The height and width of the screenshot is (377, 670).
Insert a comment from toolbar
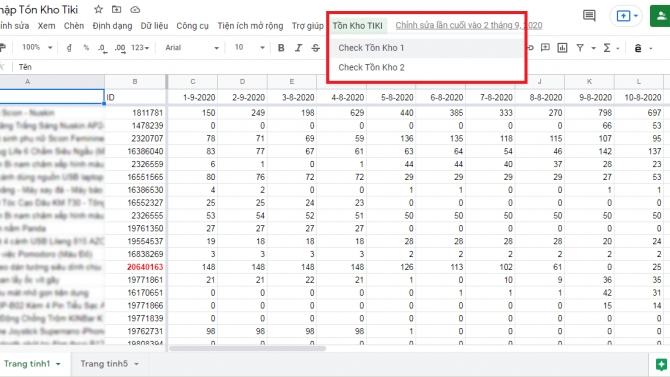click(545, 47)
